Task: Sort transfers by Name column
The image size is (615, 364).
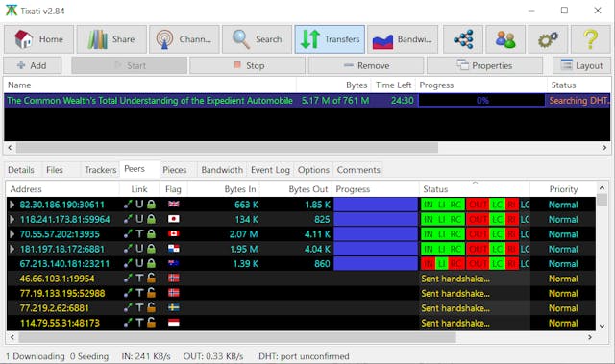Action: [150, 85]
